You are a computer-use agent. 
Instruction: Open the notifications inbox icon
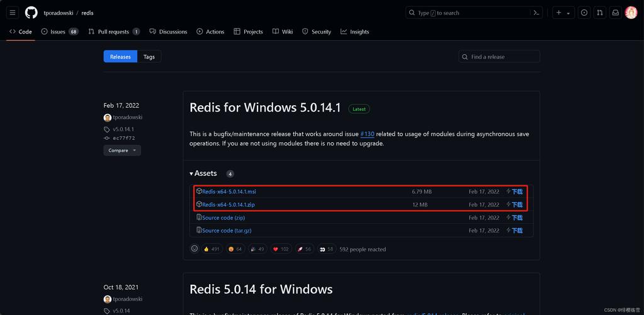[x=615, y=13]
